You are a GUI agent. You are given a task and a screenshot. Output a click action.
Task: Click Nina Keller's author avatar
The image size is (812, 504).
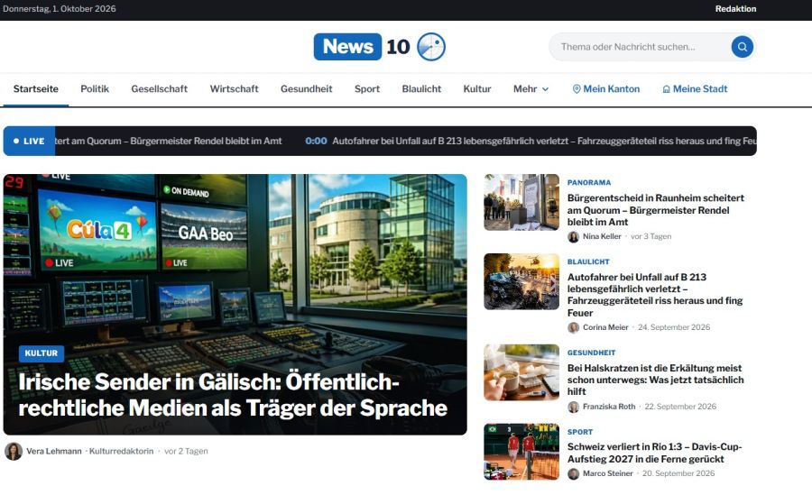(x=573, y=236)
